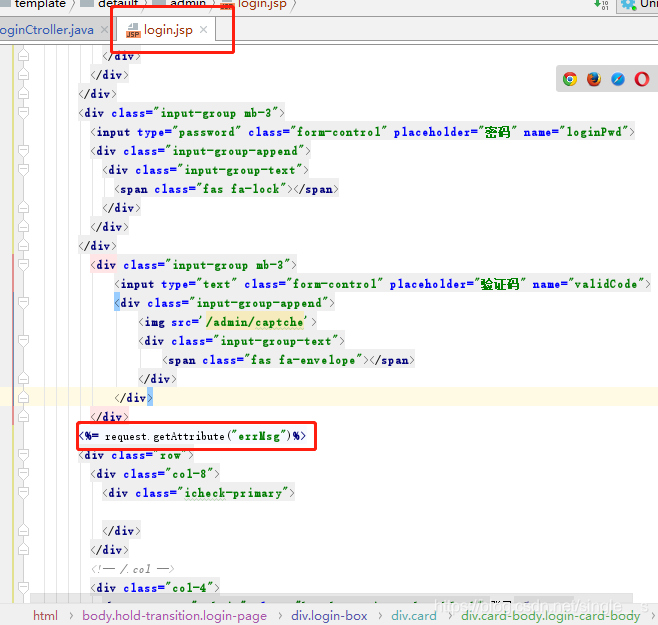
Task: Collapse fold of icheck-primary div
Action: (24, 492)
